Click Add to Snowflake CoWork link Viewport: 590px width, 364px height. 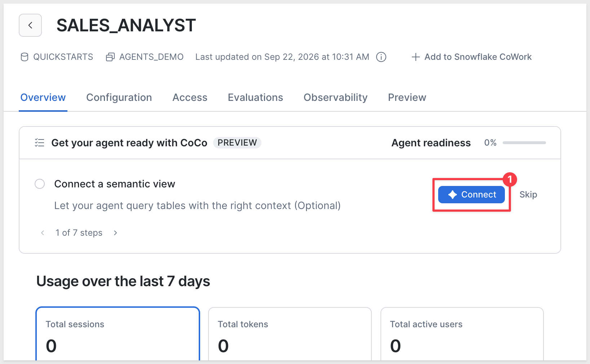(472, 57)
